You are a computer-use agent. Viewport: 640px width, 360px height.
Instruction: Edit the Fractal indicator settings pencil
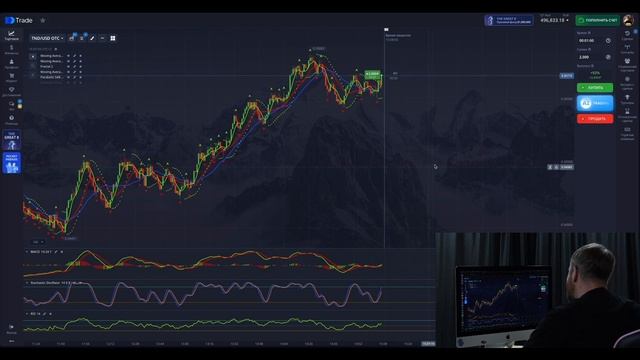[x=74, y=66]
